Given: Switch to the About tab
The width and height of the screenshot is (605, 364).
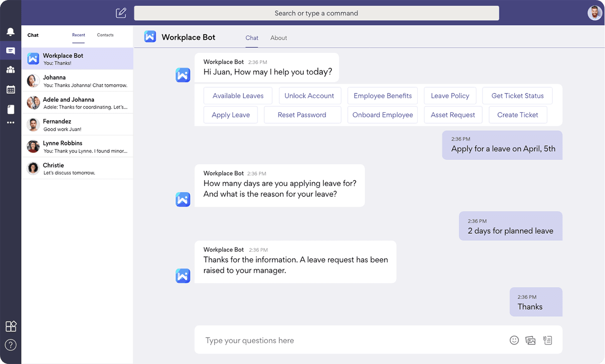Looking at the screenshot, I should pyautogui.click(x=278, y=38).
